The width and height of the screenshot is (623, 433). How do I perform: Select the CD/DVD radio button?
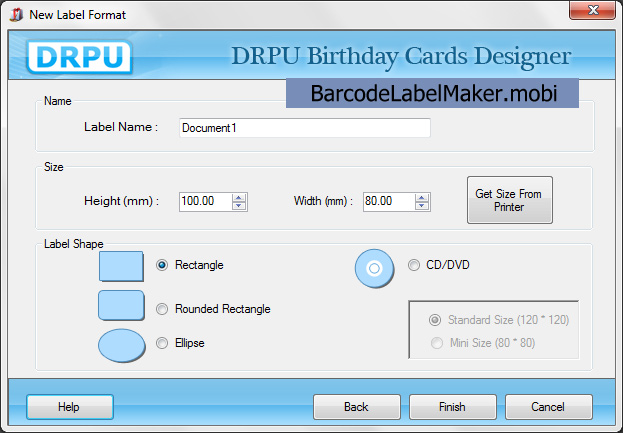414,265
